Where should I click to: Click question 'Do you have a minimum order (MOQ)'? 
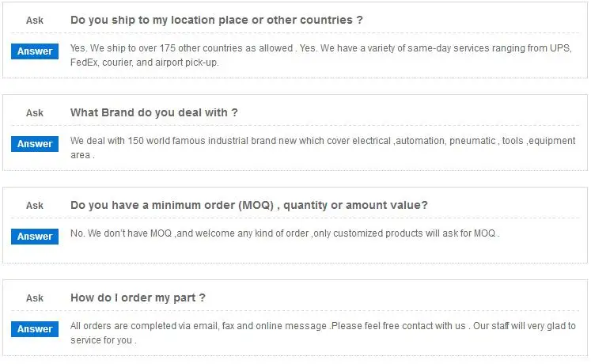[x=248, y=206]
